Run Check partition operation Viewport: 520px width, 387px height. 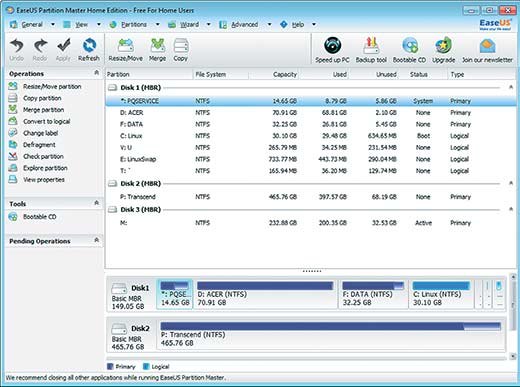click(x=36, y=157)
